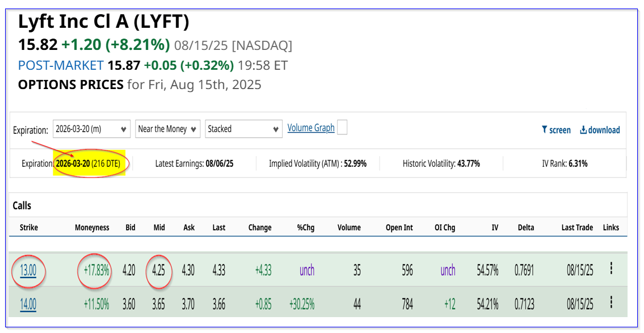This screenshot has width=644, height=333.
Task: Sort by the Strike column header
Action: pos(29,227)
